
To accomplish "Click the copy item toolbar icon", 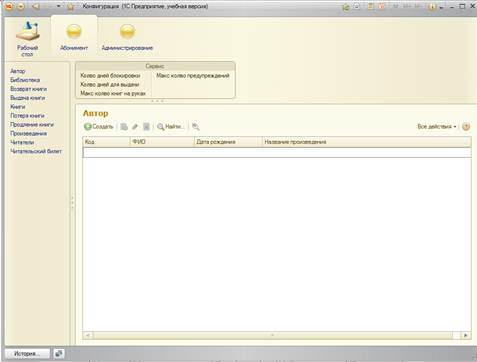I will 124,127.
